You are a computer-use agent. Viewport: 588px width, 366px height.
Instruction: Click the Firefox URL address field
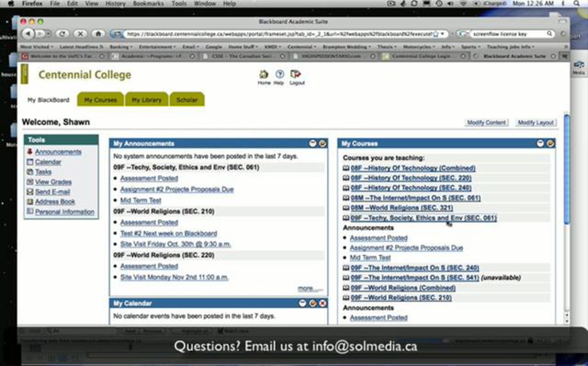pyautogui.click(x=279, y=34)
